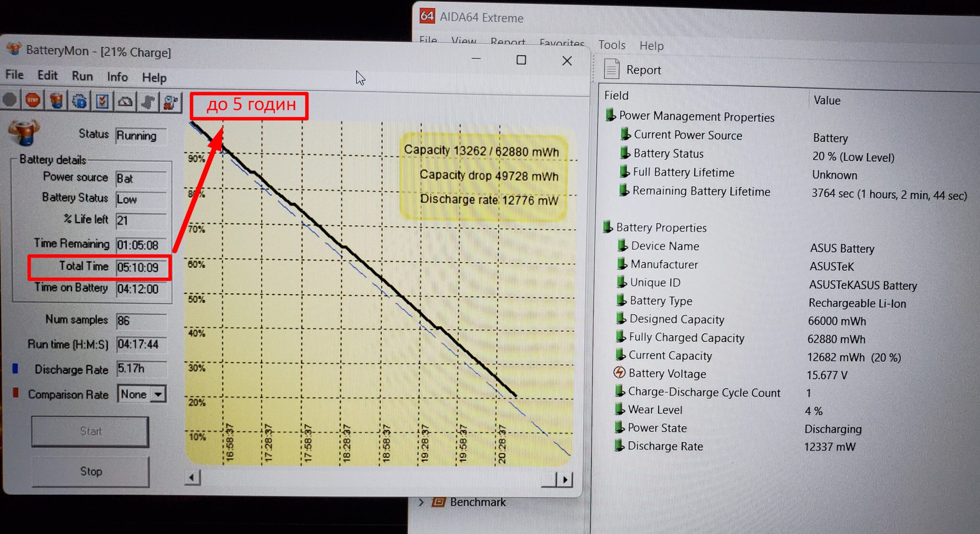The width and height of the screenshot is (980, 534).
Task: Open AIDA64 Tools menu
Action: (611, 45)
